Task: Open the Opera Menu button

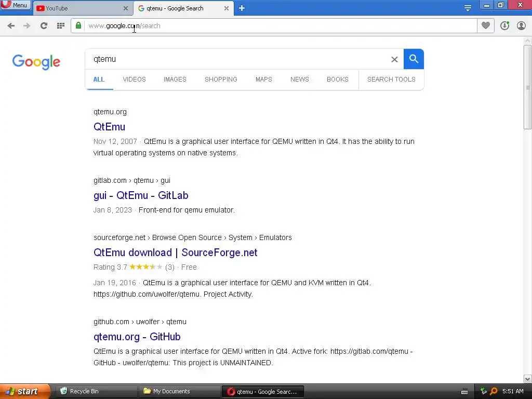Action: pyautogui.click(x=16, y=5)
